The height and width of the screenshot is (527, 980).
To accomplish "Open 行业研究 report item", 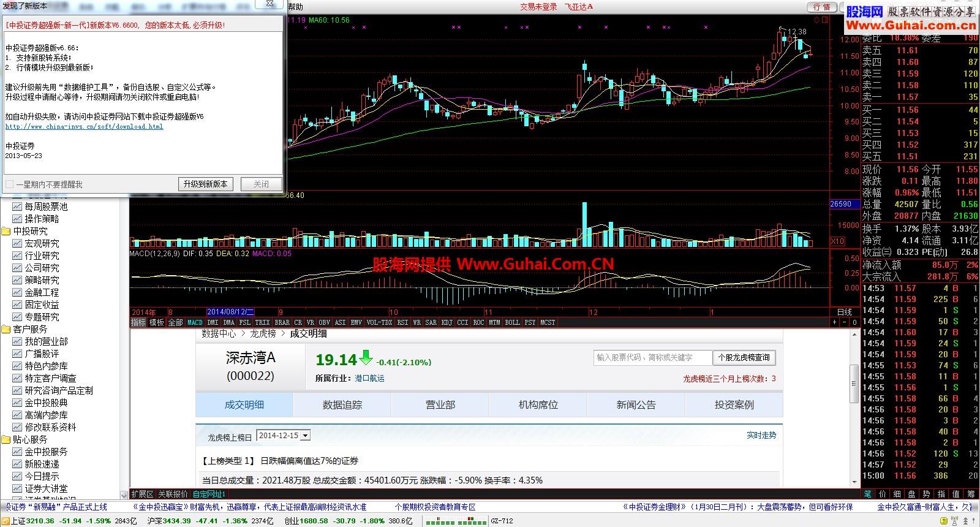I will 42,256.
